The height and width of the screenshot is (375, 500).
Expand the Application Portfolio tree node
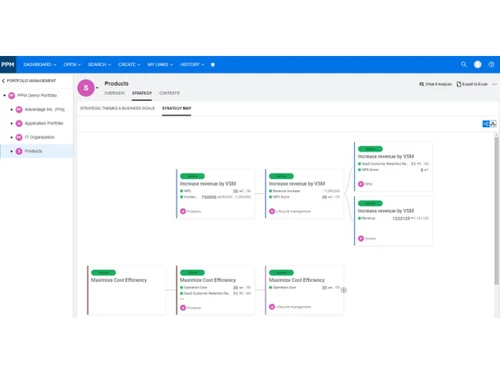12,124
